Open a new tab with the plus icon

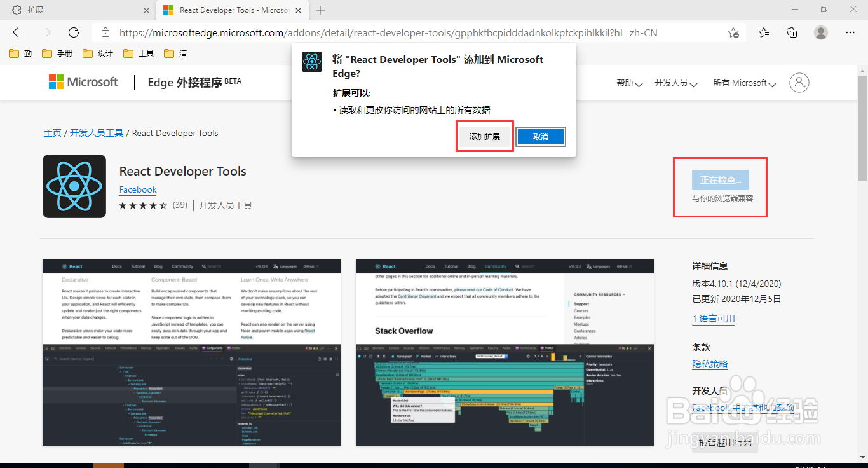tap(320, 10)
